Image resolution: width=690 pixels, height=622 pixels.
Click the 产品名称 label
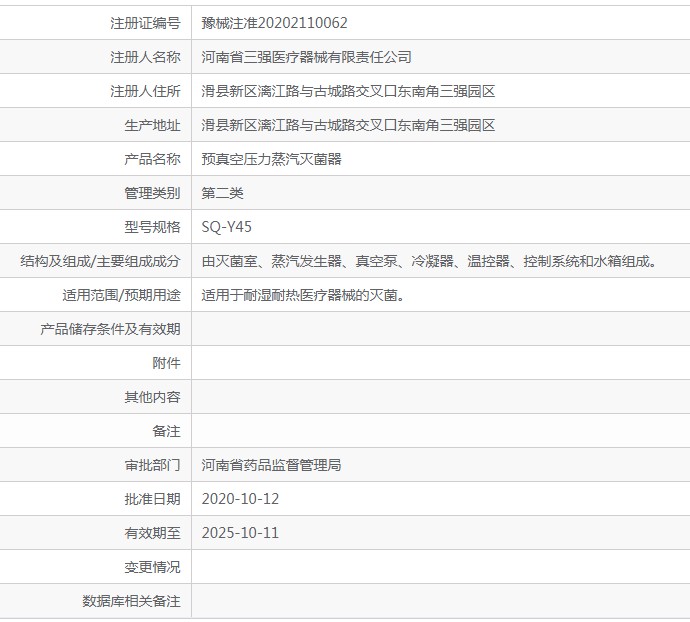pos(152,159)
